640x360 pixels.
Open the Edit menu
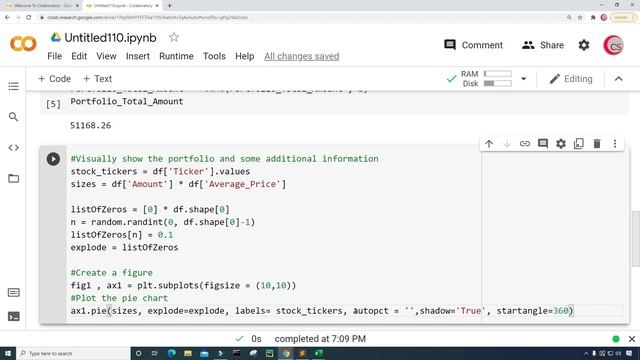(x=79, y=56)
